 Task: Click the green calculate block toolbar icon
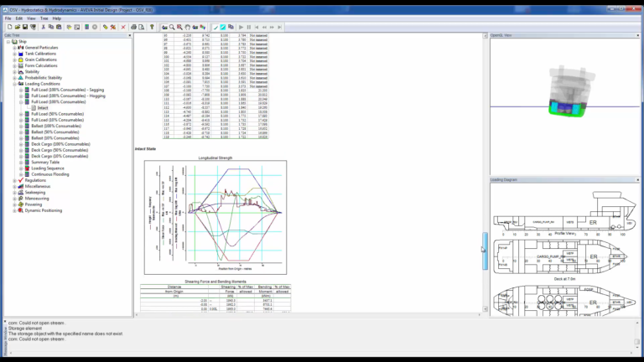pyautogui.click(x=86, y=27)
